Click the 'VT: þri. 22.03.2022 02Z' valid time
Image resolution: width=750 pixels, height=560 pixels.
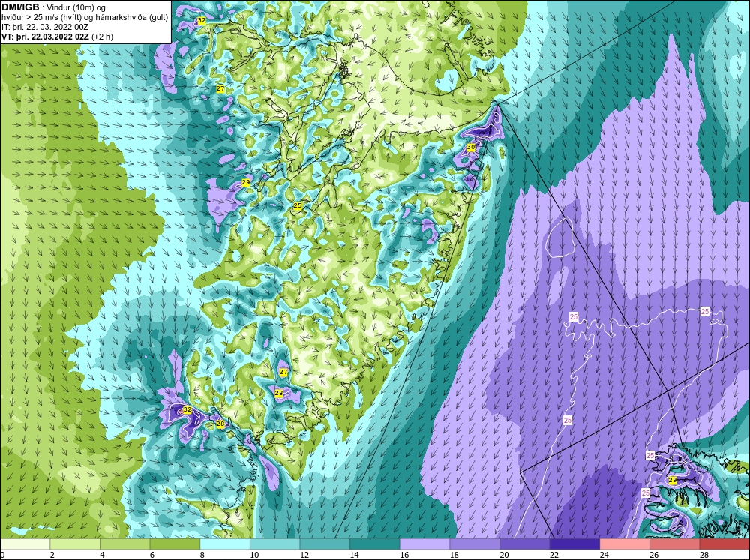tap(46, 37)
